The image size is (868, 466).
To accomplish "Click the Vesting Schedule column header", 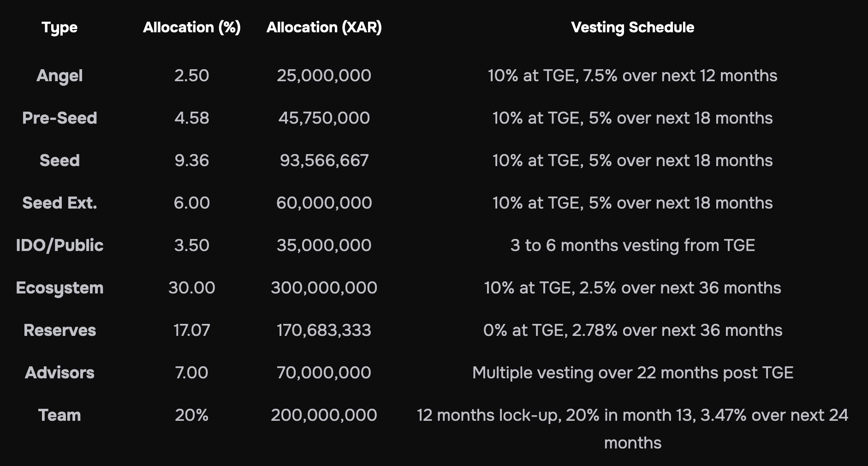I will coord(632,28).
